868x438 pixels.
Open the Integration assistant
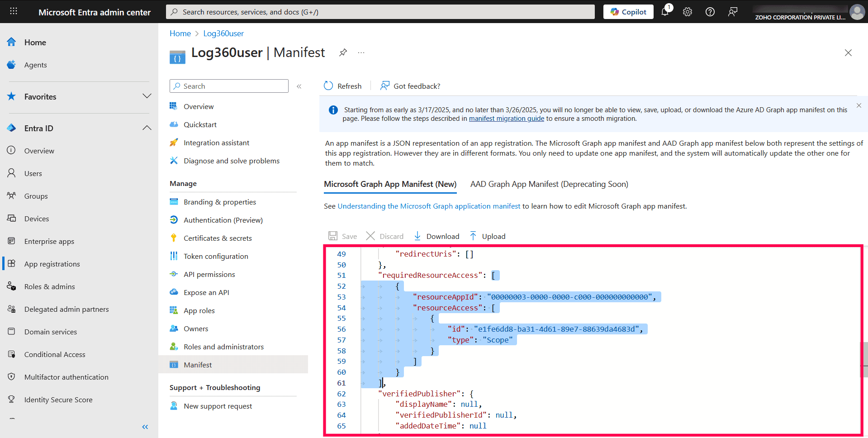pyautogui.click(x=216, y=143)
